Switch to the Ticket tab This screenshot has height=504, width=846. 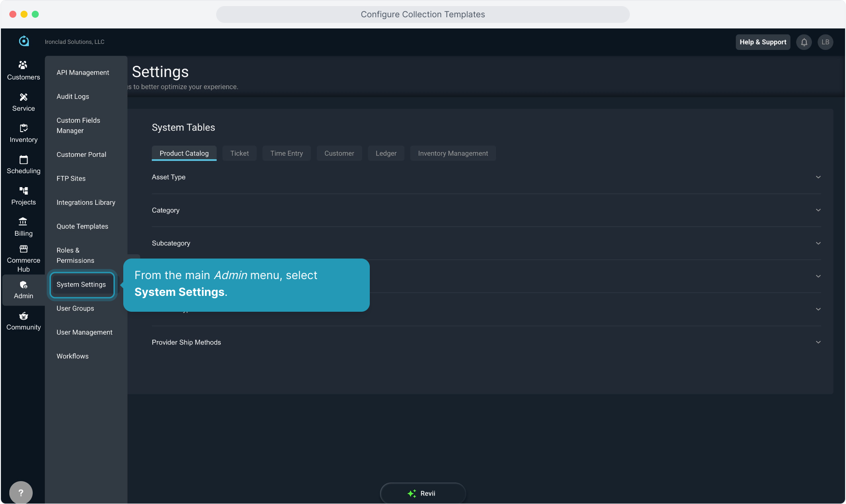[x=240, y=154]
